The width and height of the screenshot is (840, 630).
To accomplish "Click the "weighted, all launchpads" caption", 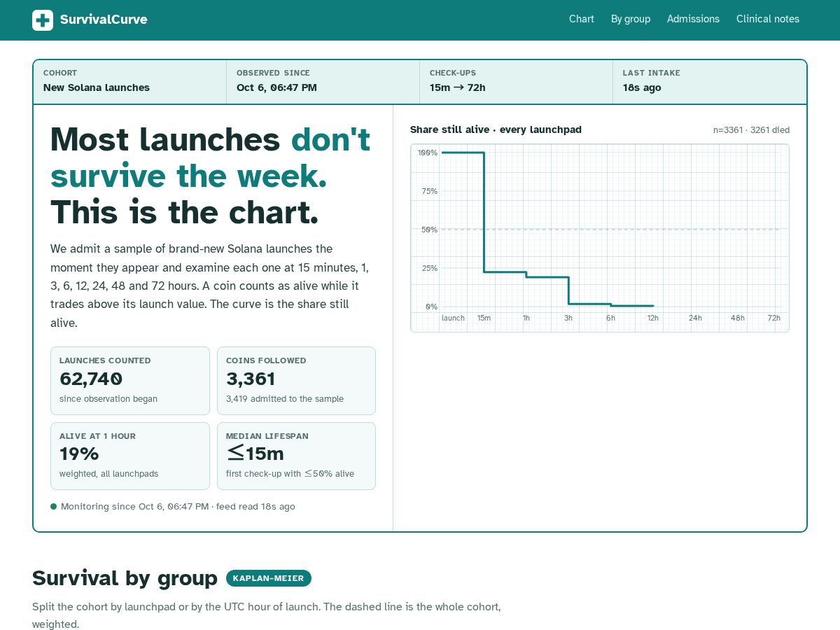I will click(108, 474).
